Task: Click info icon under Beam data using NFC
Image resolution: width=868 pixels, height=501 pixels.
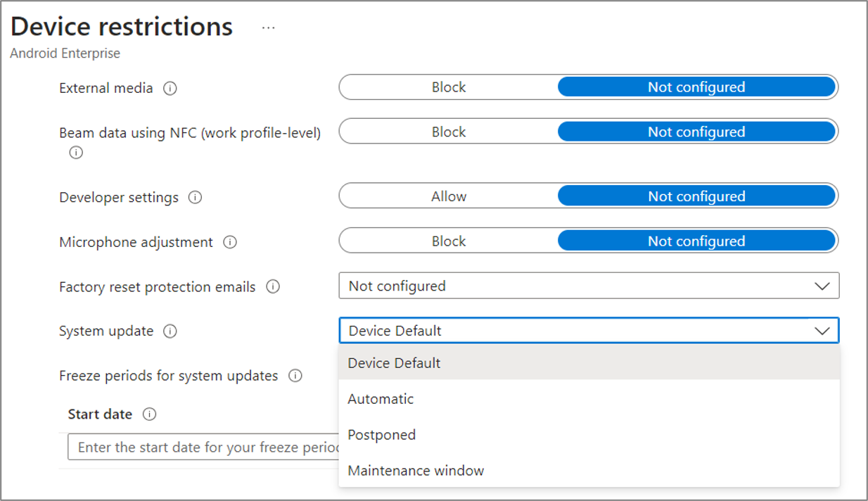Action: click(x=76, y=152)
